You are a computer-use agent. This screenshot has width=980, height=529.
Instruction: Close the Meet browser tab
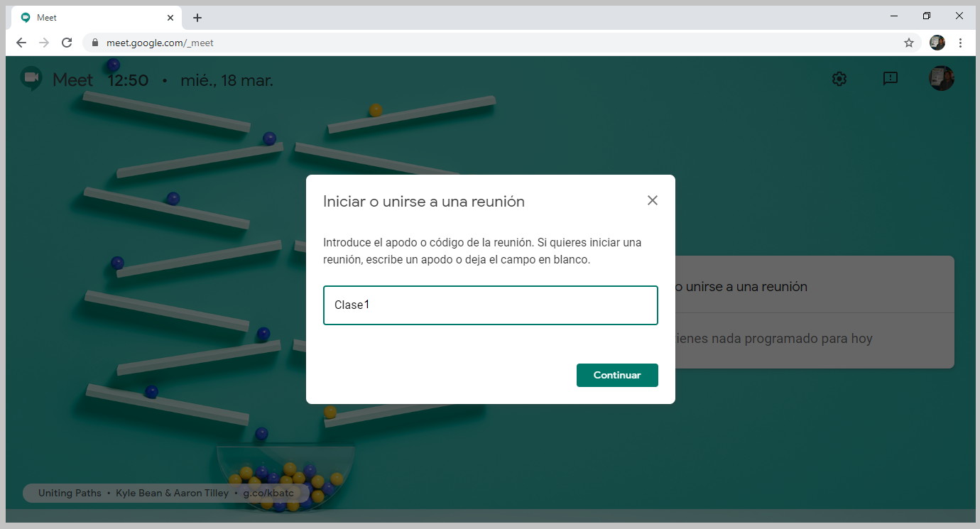(x=170, y=18)
